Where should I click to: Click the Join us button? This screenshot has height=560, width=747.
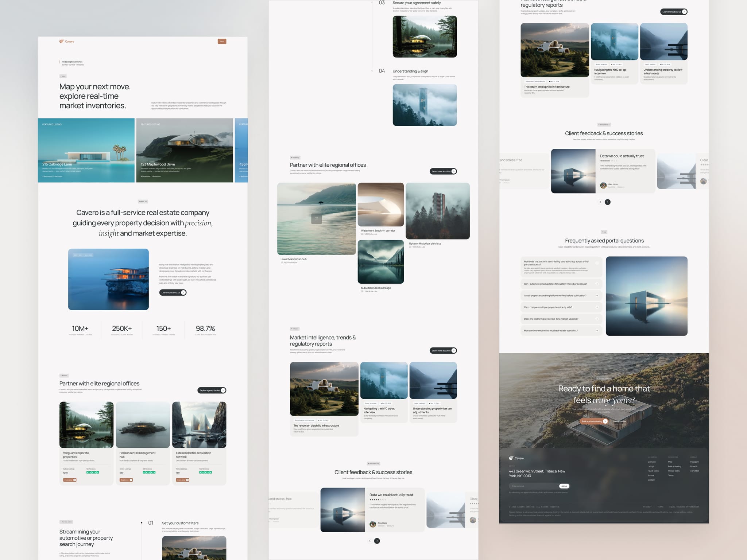(564, 486)
